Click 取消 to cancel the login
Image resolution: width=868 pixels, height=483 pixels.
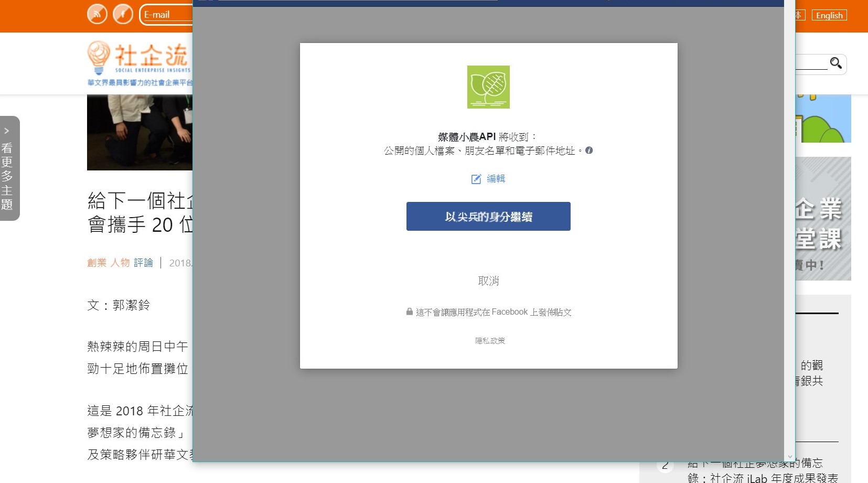coord(488,281)
